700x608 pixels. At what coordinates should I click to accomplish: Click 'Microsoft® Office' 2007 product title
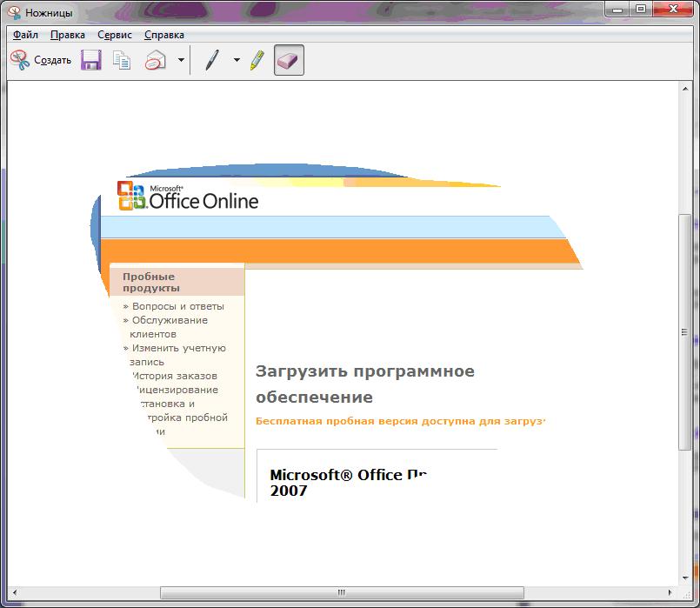pyautogui.click(x=348, y=483)
